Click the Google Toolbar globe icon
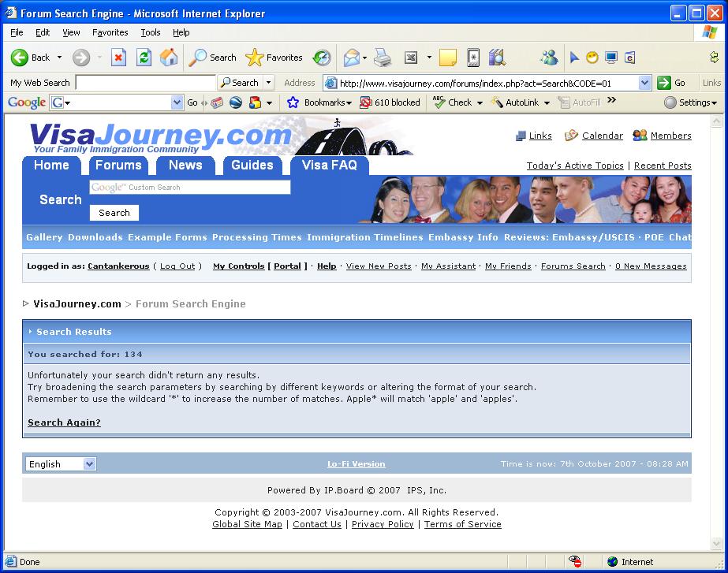Screen dimensions: 728x573 coord(236,102)
